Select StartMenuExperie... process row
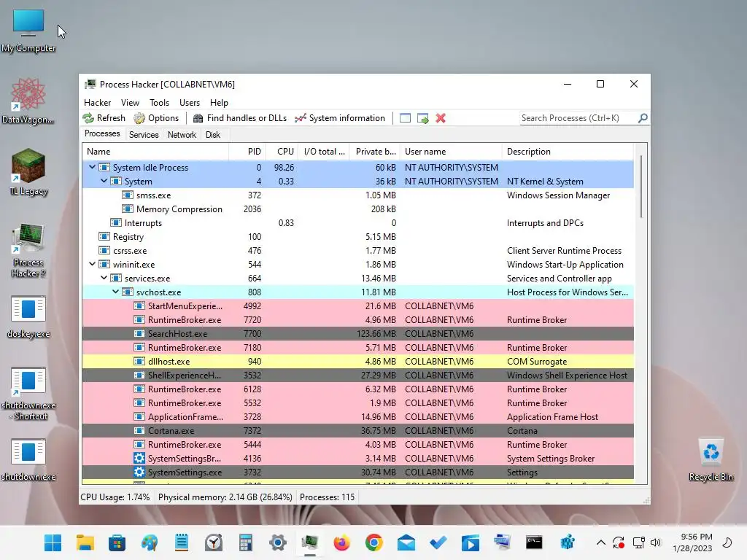 [x=357, y=306]
